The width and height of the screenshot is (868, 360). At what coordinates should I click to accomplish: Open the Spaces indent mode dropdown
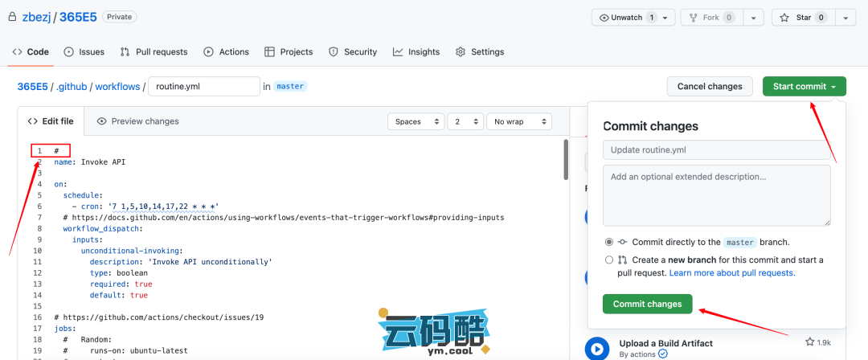tap(416, 121)
